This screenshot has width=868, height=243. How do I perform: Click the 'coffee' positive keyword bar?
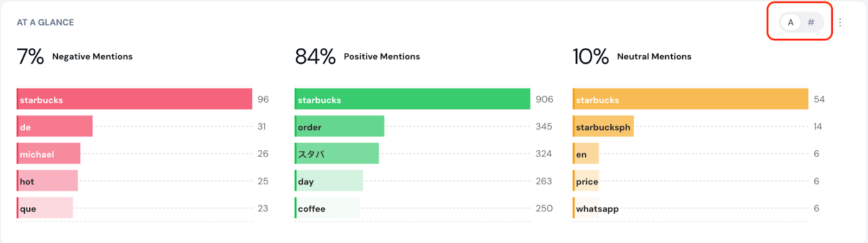[327, 208]
